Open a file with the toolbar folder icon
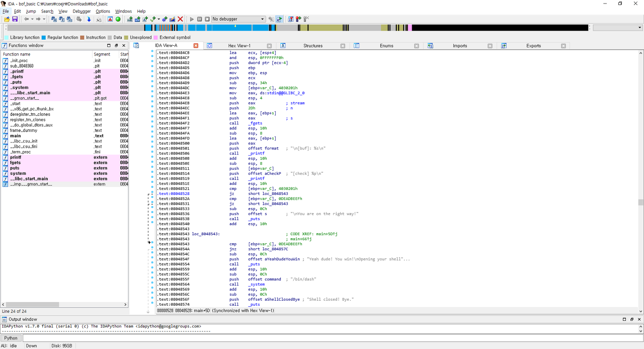The width and height of the screenshot is (644, 349). tap(7, 19)
